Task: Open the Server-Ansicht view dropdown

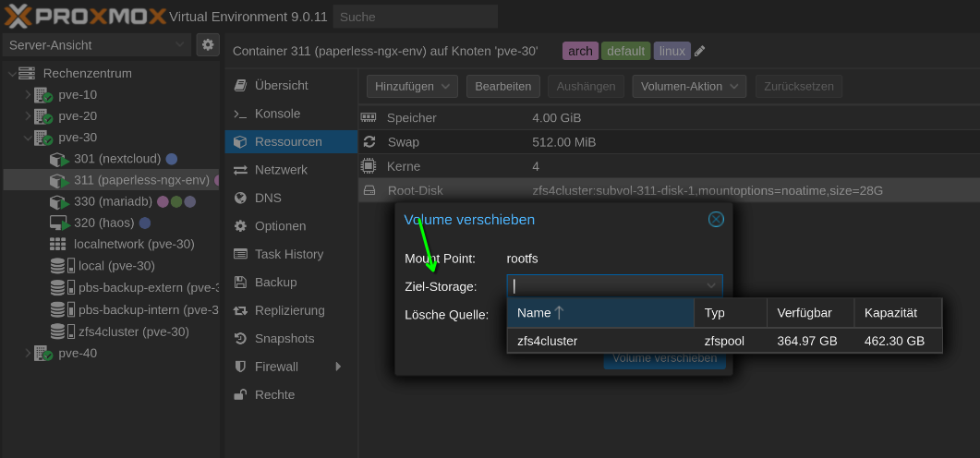Action: click(97, 45)
